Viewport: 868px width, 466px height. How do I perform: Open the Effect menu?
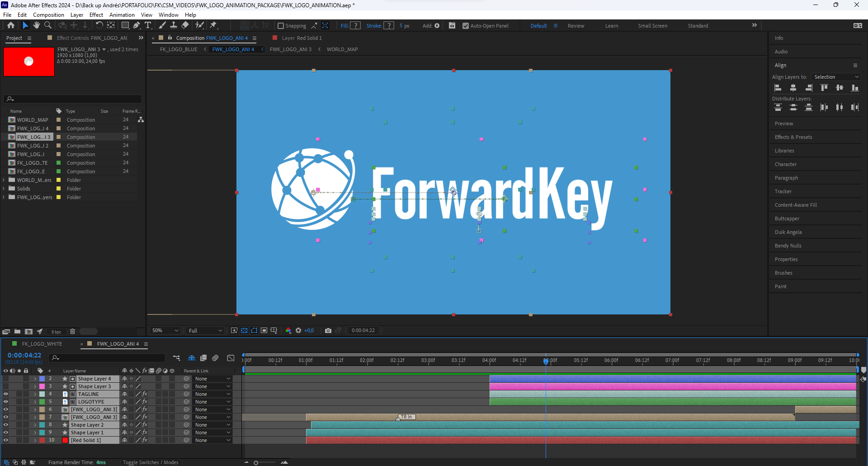96,15
